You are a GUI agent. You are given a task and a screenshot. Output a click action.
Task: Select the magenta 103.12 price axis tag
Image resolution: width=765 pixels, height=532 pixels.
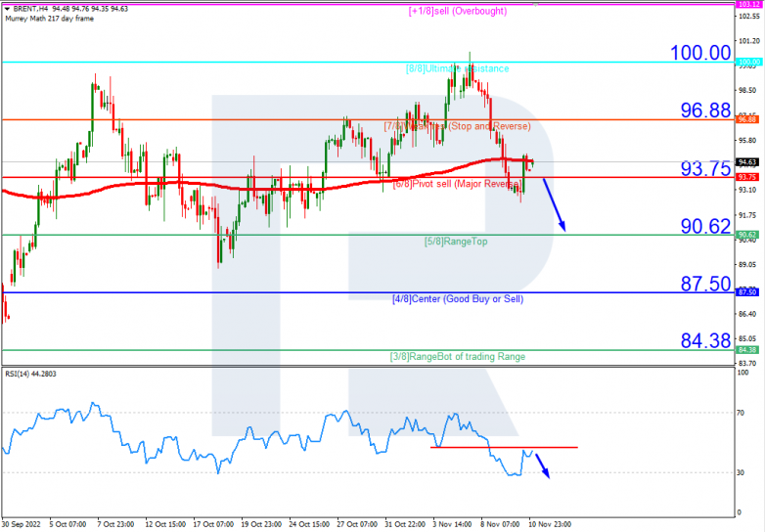pyautogui.click(x=748, y=4)
